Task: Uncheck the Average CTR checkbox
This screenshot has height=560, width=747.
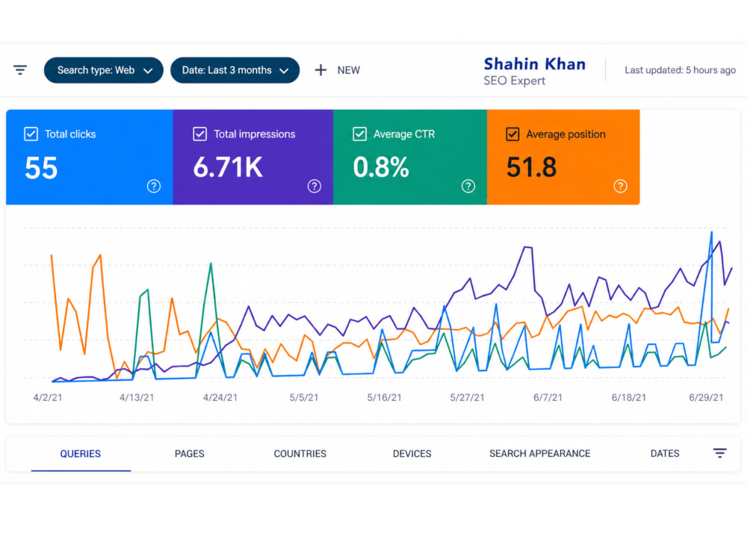Action: [x=360, y=134]
